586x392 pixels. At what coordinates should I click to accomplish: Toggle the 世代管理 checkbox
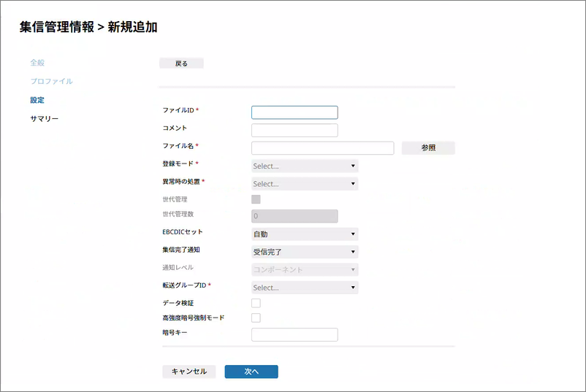pyautogui.click(x=256, y=199)
